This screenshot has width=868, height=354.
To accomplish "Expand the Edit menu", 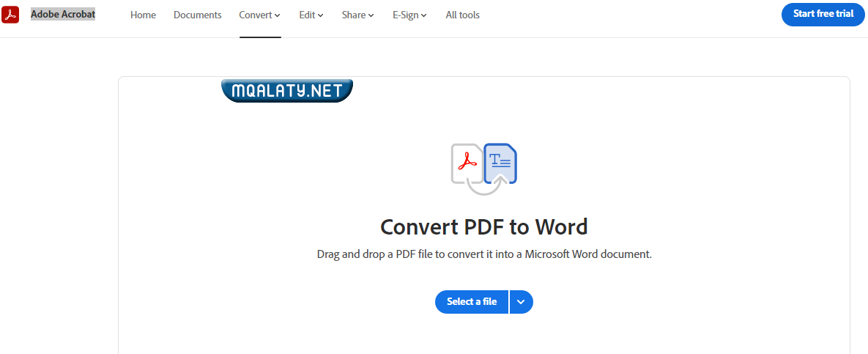I will click(311, 15).
